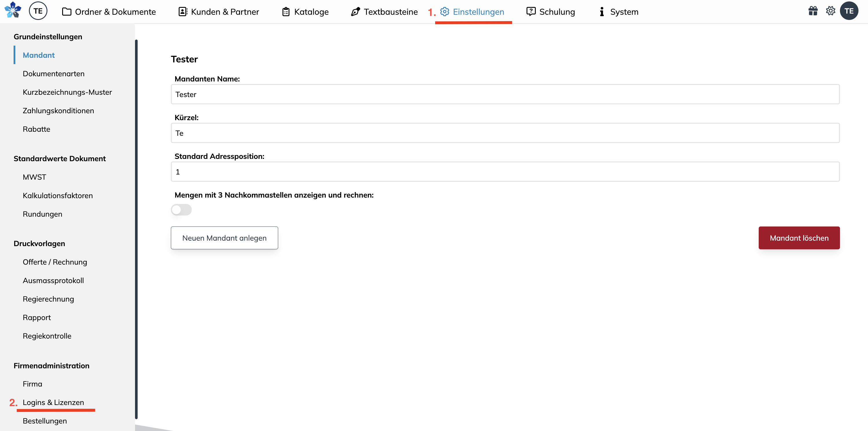This screenshot has width=868, height=431.
Task: Go to Zahlungskonditionen
Action: click(x=58, y=110)
